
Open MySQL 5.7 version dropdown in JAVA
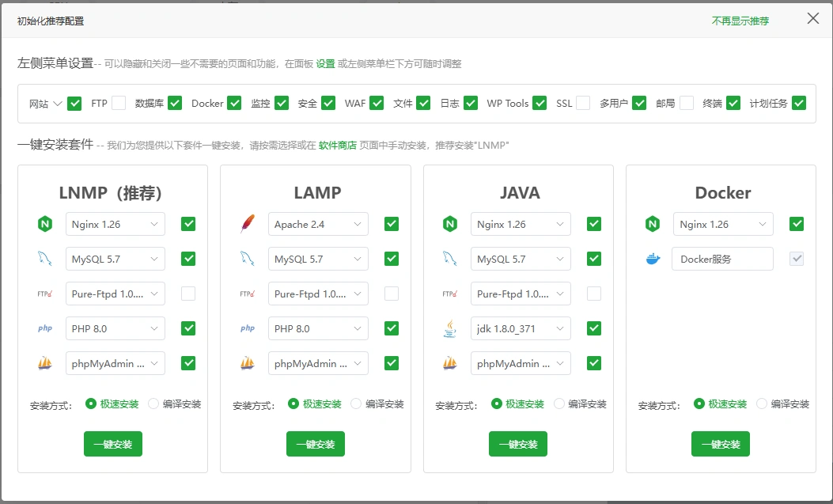tap(521, 260)
